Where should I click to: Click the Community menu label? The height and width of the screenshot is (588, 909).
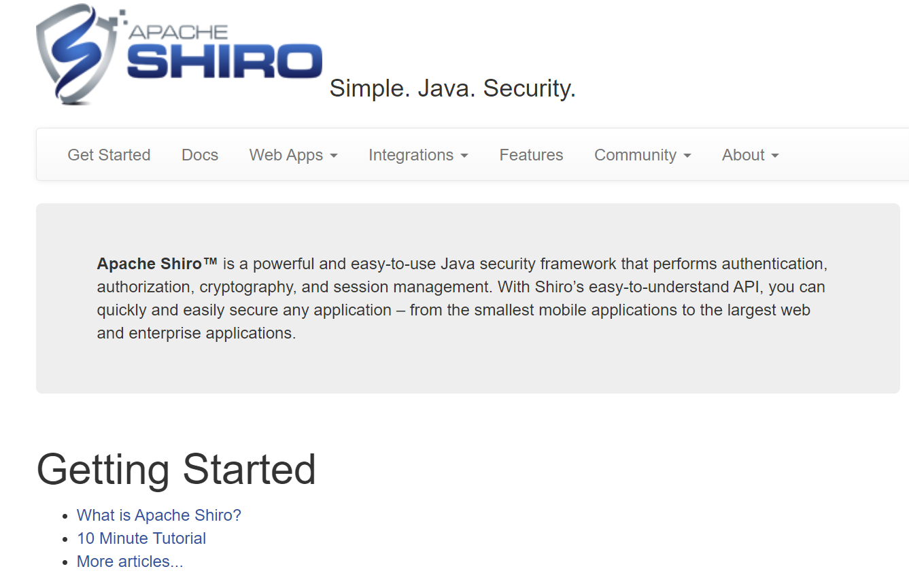[635, 155]
